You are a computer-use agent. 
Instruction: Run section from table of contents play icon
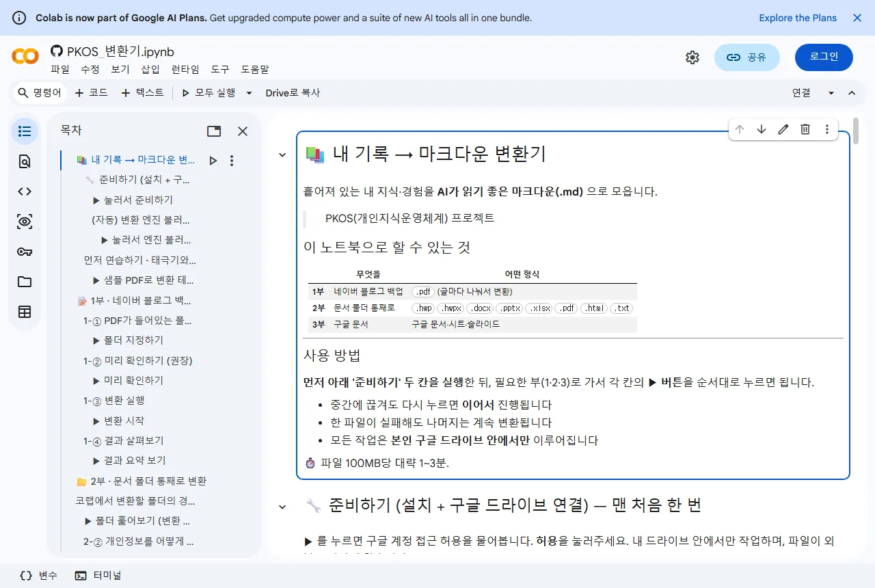coord(213,161)
